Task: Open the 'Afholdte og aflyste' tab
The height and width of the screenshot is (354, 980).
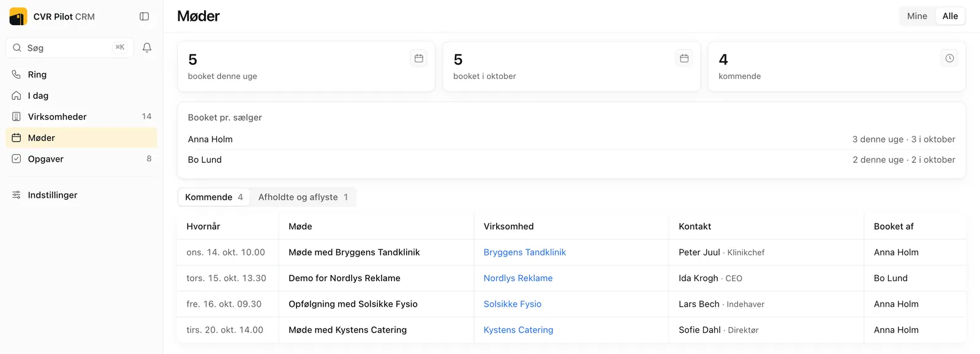Action: pyautogui.click(x=303, y=197)
